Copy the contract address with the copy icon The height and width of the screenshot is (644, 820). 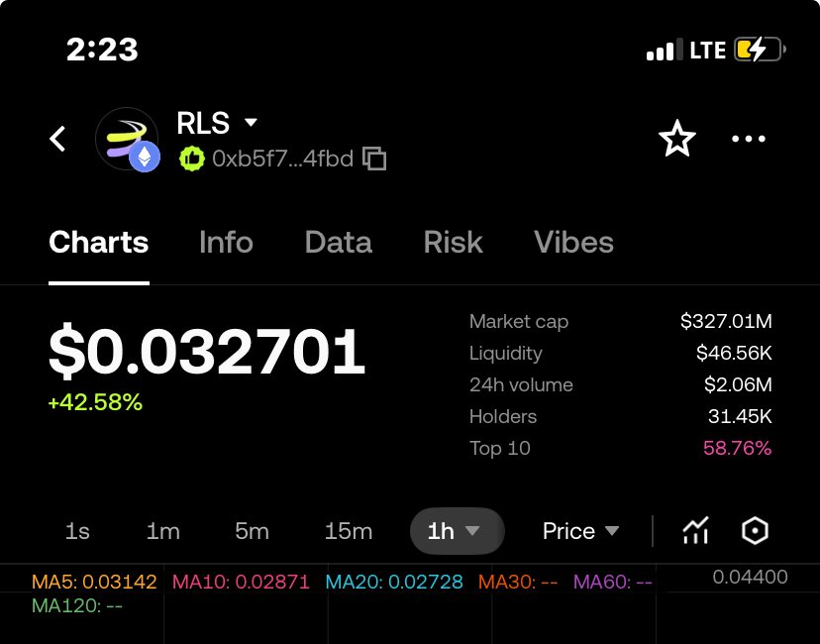coord(374,159)
